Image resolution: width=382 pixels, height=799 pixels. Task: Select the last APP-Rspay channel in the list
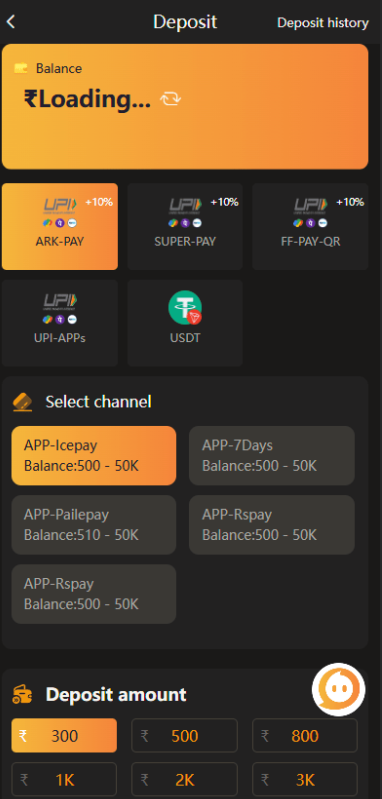point(94,594)
